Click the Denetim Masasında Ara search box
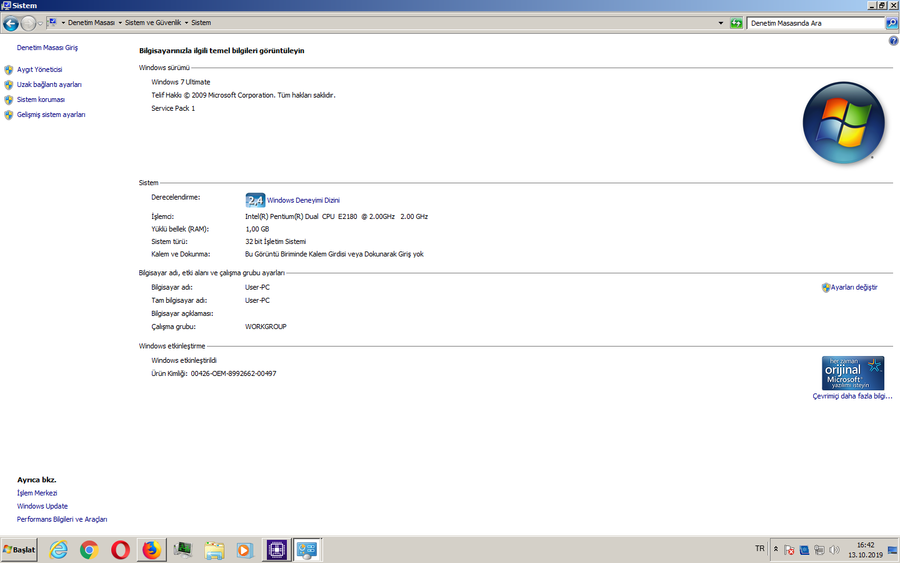This screenshot has height=563, width=900. pyautogui.click(x=815, y=24)
